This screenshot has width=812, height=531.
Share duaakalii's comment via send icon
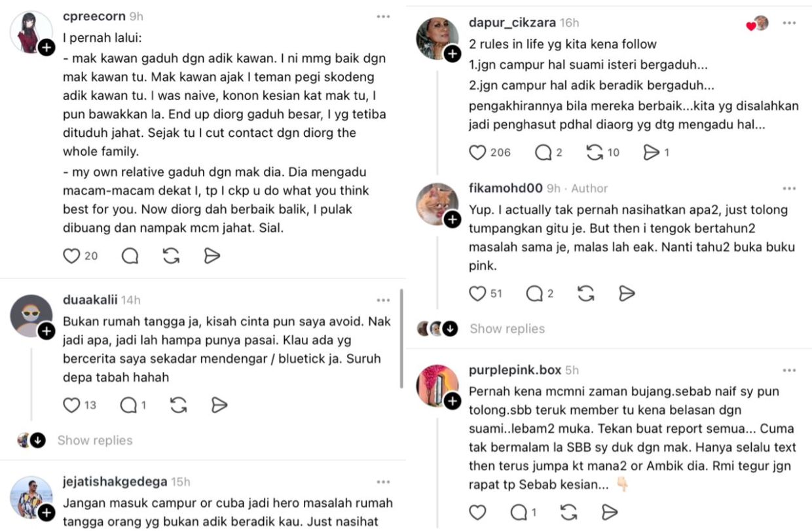click(x=219, y=405)
